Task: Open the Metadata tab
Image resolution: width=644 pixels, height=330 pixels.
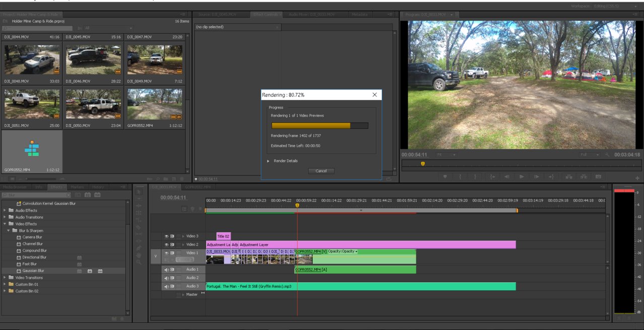Action: [360, 15]
